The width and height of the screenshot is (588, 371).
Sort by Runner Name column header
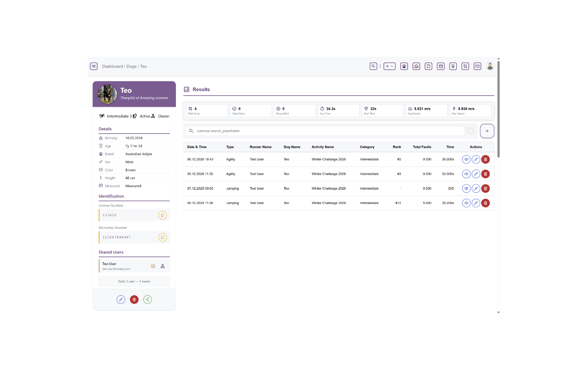pos(261,147)
